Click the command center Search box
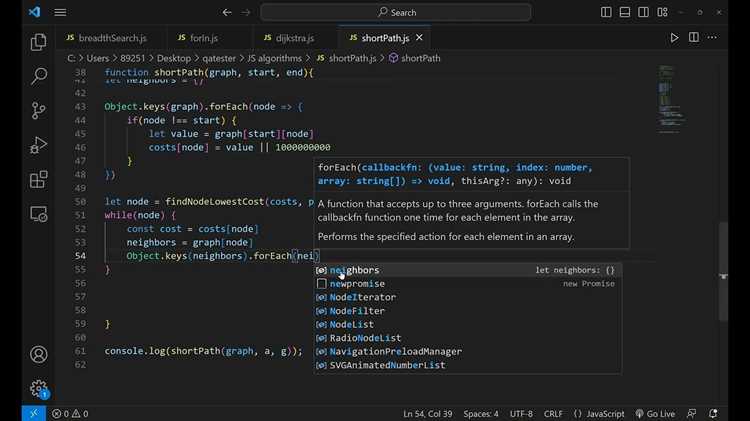The width and height of the screenshot is (750, 421). pos(396,12)
